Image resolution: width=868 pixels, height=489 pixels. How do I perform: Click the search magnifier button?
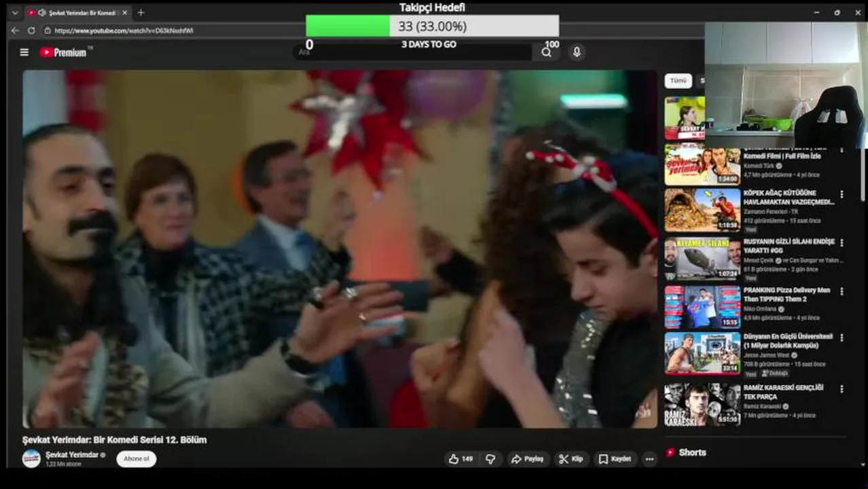pos(546,52)
